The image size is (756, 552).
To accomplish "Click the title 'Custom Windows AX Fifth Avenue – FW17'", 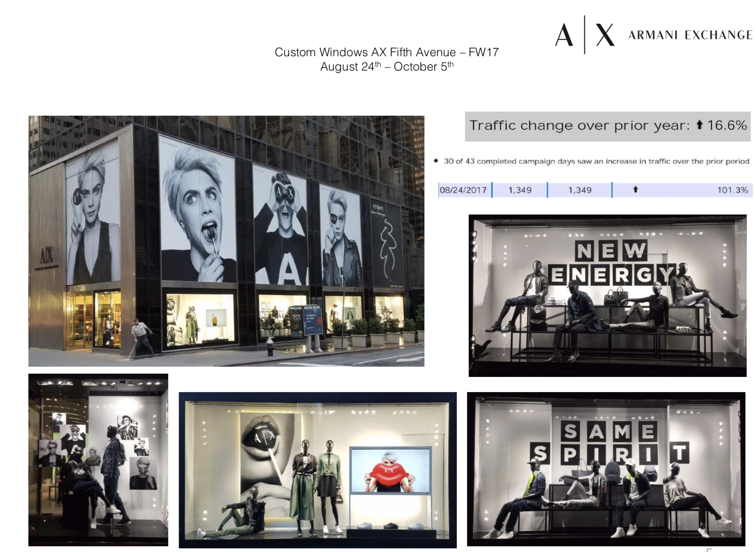I will (387, 52).
